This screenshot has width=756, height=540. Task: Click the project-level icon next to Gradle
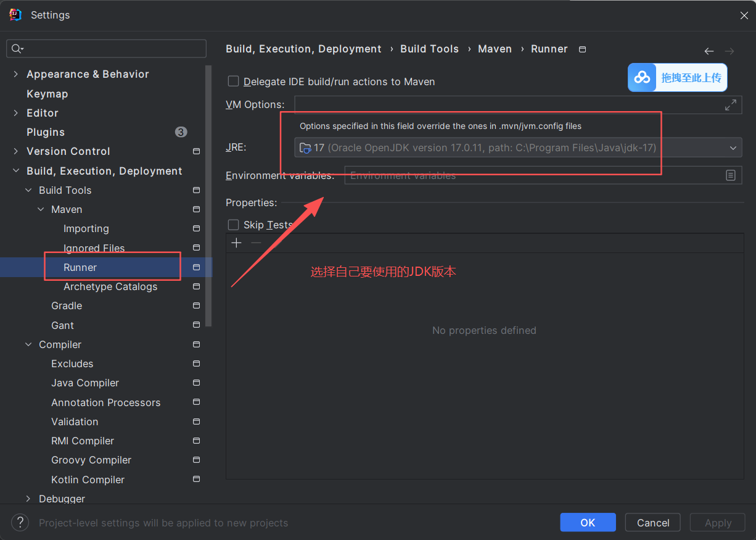(x=196, y=305)
